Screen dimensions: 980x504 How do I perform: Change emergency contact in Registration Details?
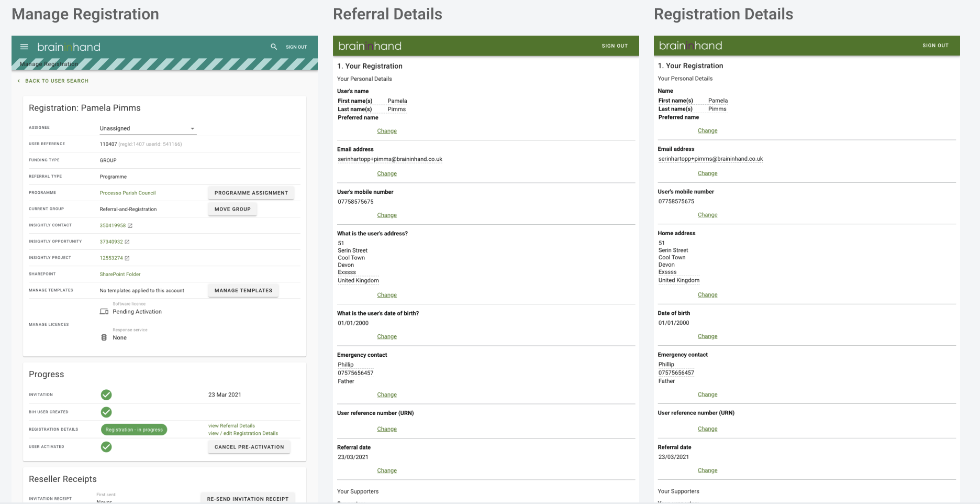pyautogui.click(x=707, y=395)
